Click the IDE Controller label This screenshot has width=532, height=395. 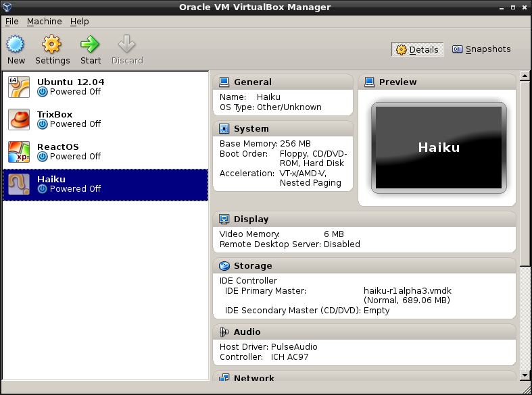point(248,281)
